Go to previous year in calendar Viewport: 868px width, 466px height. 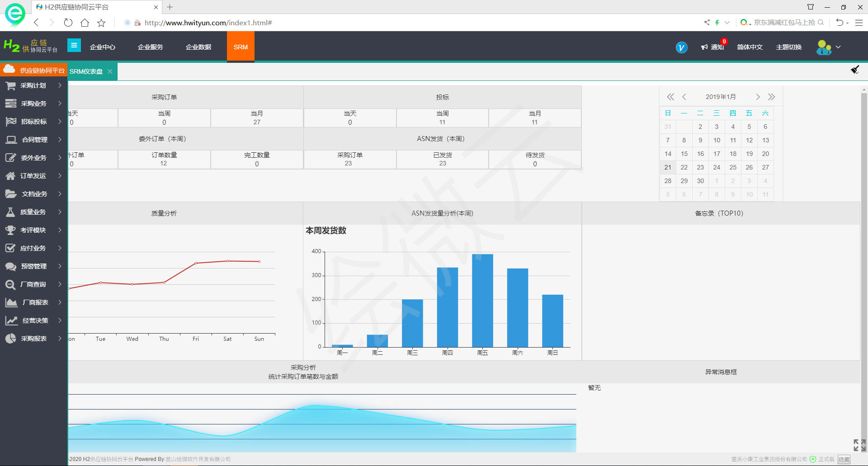tap(670, 97)
